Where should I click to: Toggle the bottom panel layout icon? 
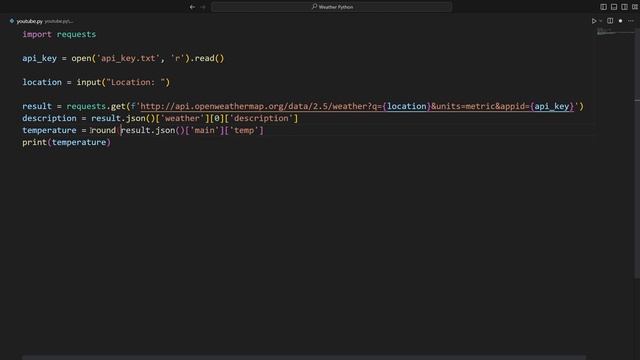614,7
